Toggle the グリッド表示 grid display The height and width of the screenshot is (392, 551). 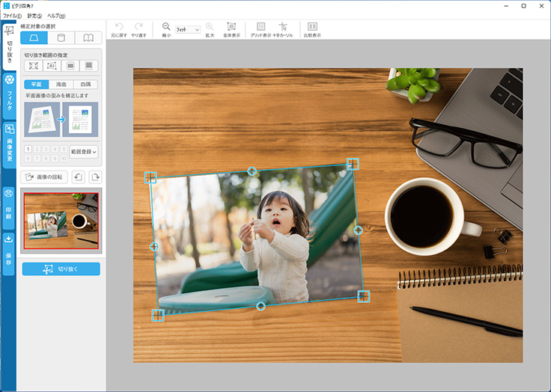(261, 27)
